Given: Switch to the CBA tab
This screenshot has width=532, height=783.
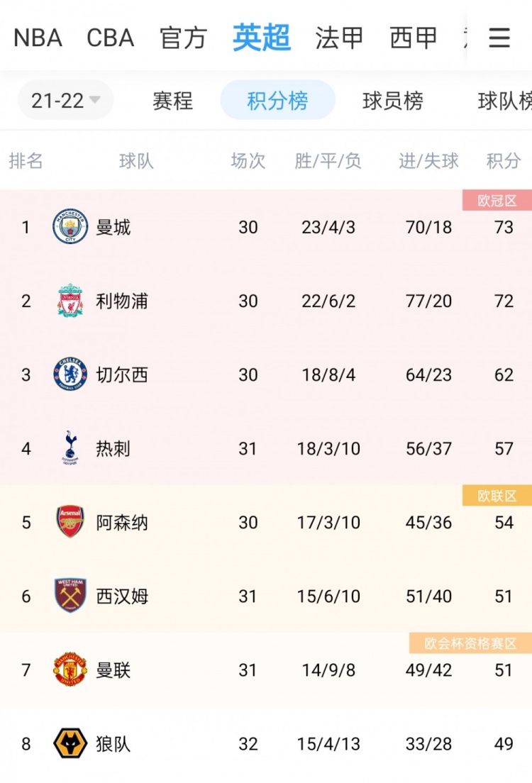Looking at the screenshot, I should [111, 38].
